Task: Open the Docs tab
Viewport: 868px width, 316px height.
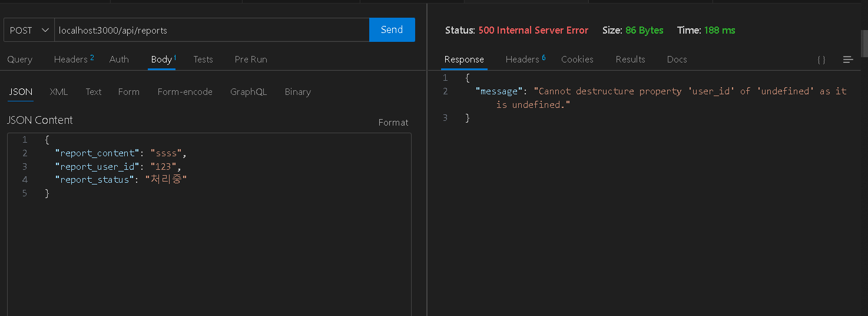Action: (x=677, y=60)
